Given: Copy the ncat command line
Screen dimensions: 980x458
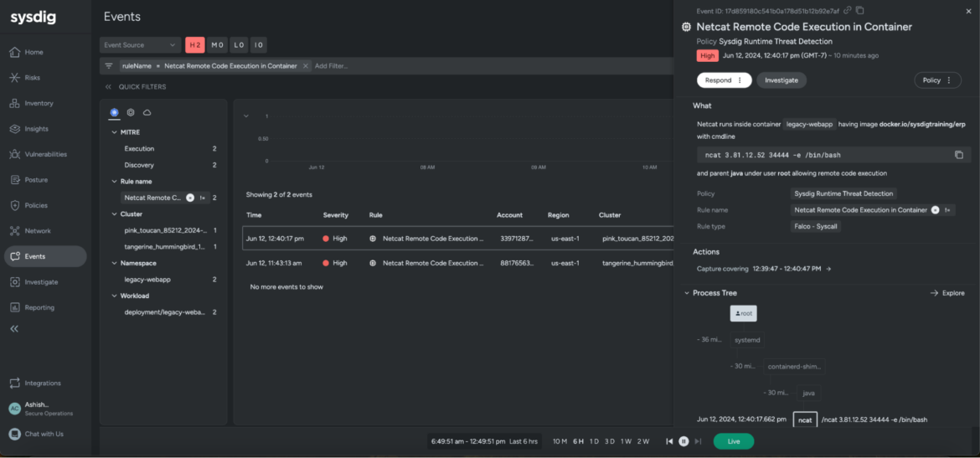Looking at the screenshot, I should click(959, 155).
